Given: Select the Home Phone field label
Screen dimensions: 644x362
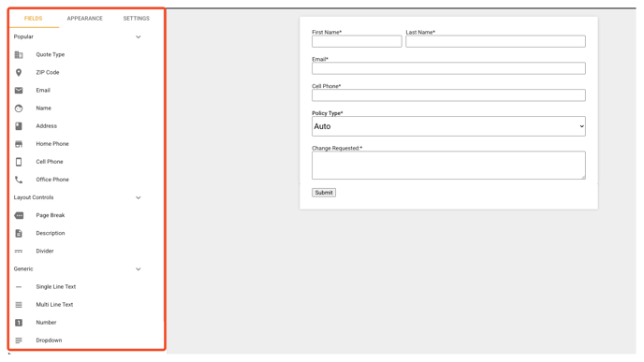Looking at the screenshot, I should point(52,144).
